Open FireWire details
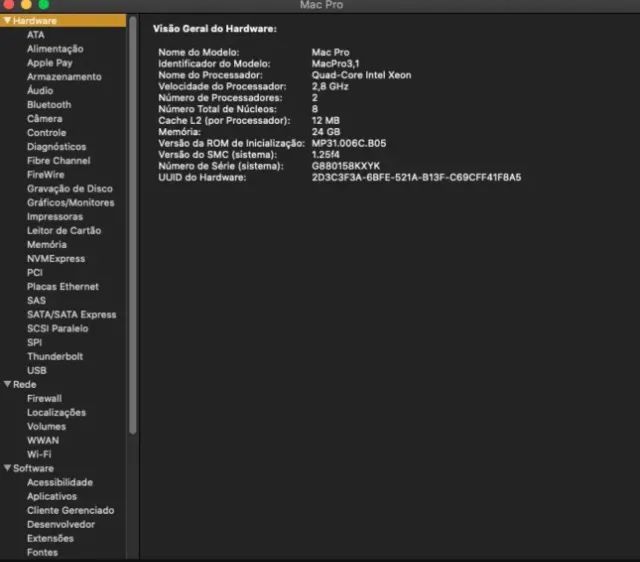Image resolution: width=640 pixels, height=562 pixels. coord(46,175)
